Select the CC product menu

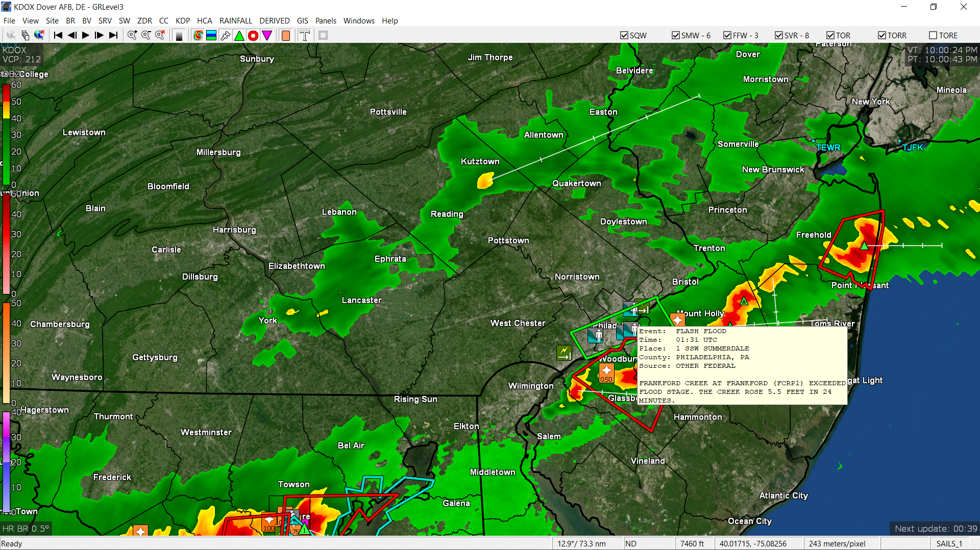164,21
